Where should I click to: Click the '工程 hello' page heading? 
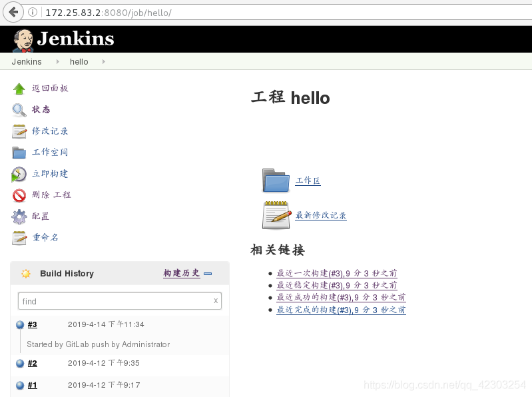pos(290,97)
